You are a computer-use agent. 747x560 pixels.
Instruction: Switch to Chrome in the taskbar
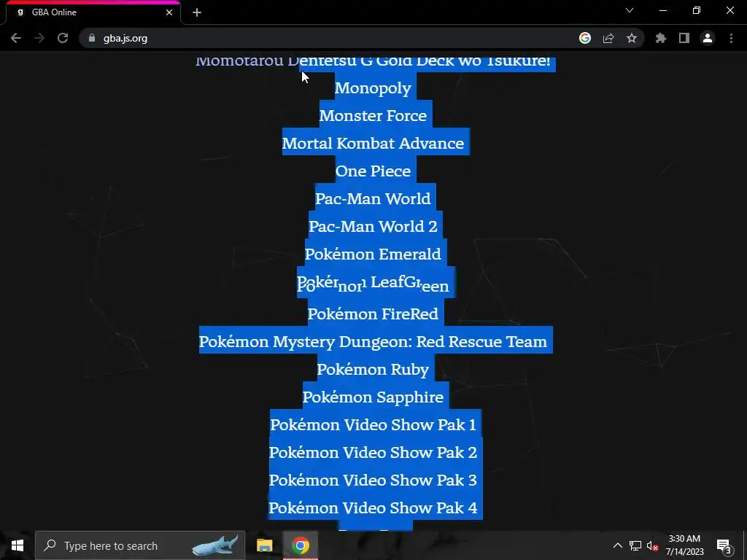pyautogui.click(x=300, y=545)
